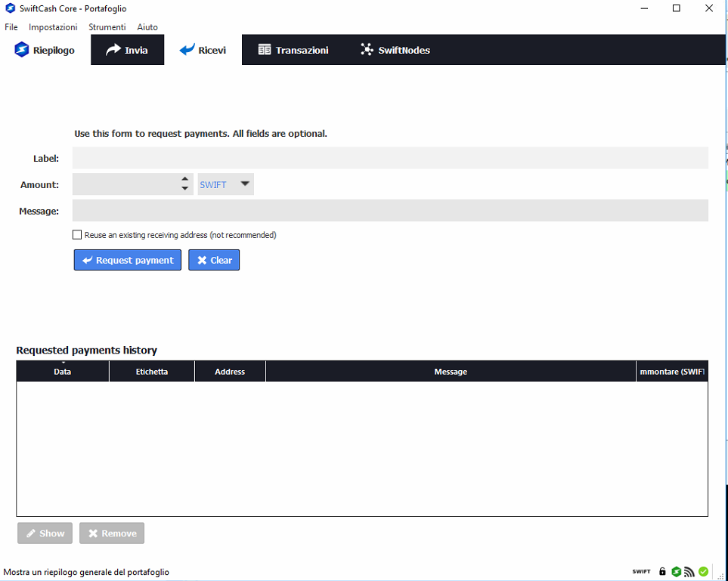Click into the Message input field
Viewport: 728px width, 581px height.
coord(390,211)
